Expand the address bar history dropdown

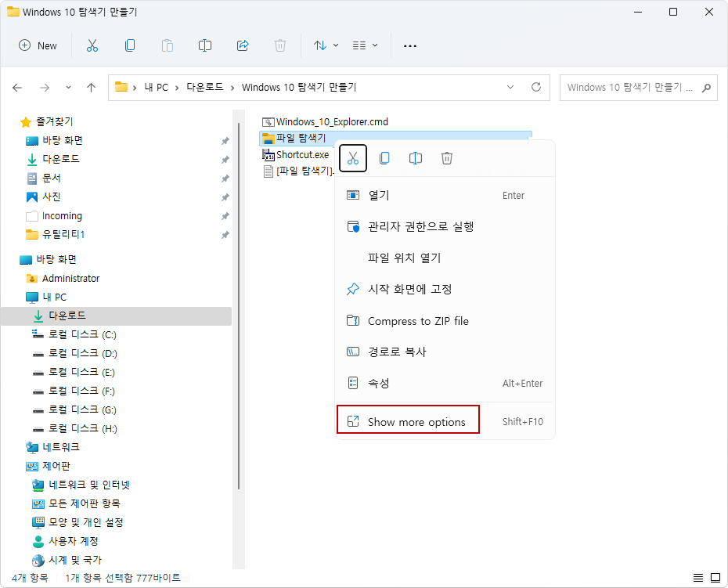(510, 88)
